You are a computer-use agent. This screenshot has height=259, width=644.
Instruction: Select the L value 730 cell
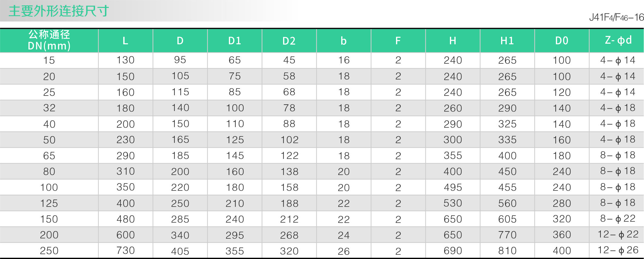(x=125, y=251)
